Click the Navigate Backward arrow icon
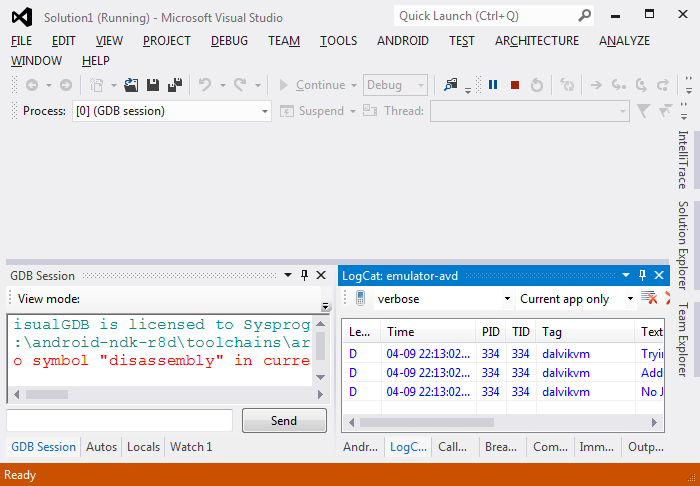The height and width of the screenshot is (486, 700). 32,85
